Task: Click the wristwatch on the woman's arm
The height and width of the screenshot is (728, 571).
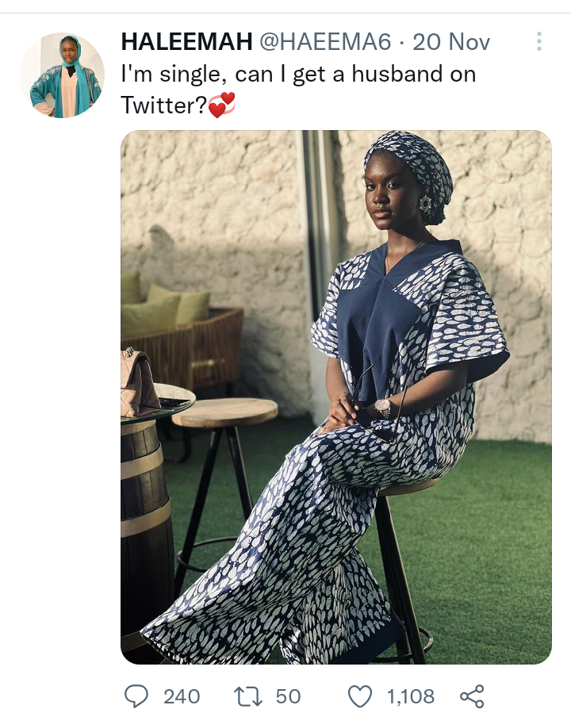Action: (x=383, y=408)
